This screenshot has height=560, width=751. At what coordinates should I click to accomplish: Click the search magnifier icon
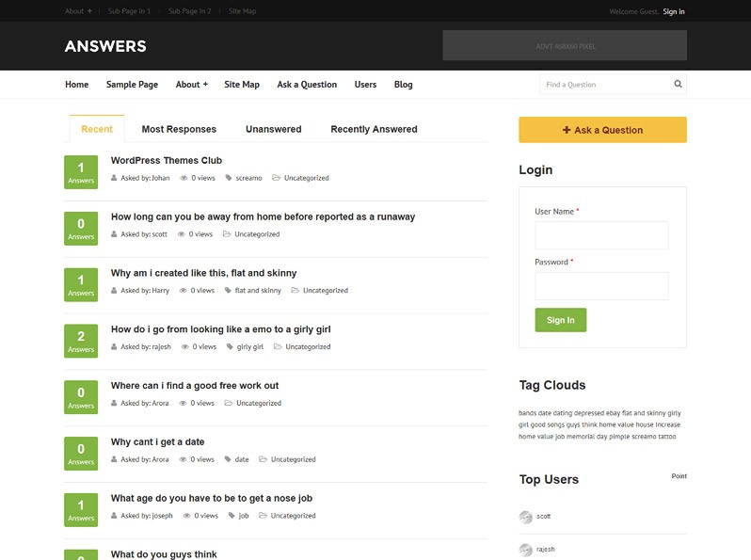point(678,85)
